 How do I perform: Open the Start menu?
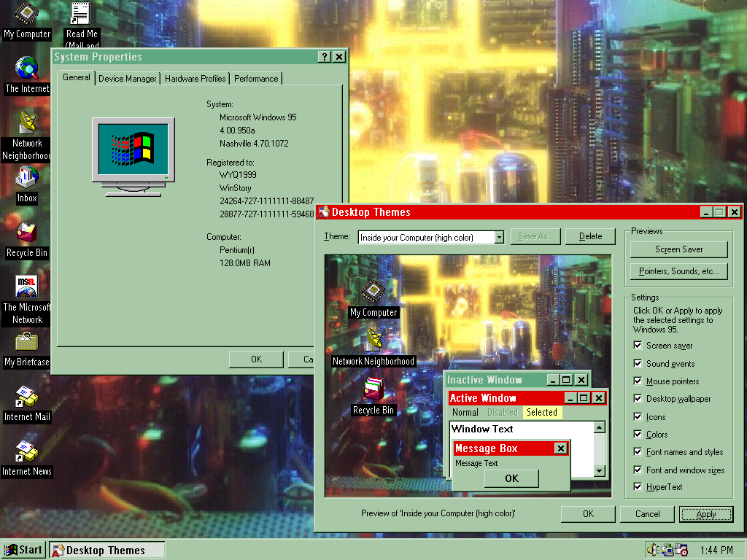[x=24, y=550]
